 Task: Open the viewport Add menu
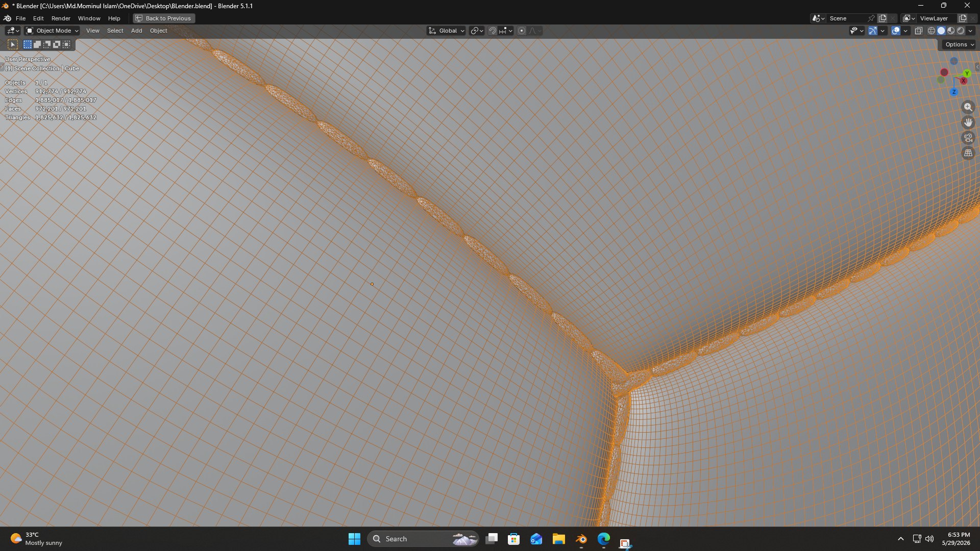(136, 31)
